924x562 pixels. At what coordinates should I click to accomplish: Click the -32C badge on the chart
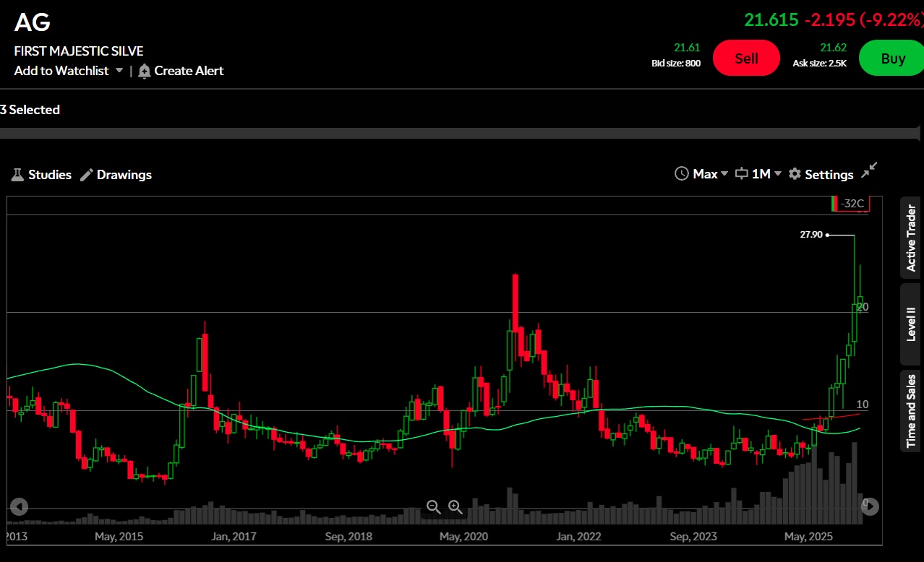pyautogui.click(x=850, y=203)
